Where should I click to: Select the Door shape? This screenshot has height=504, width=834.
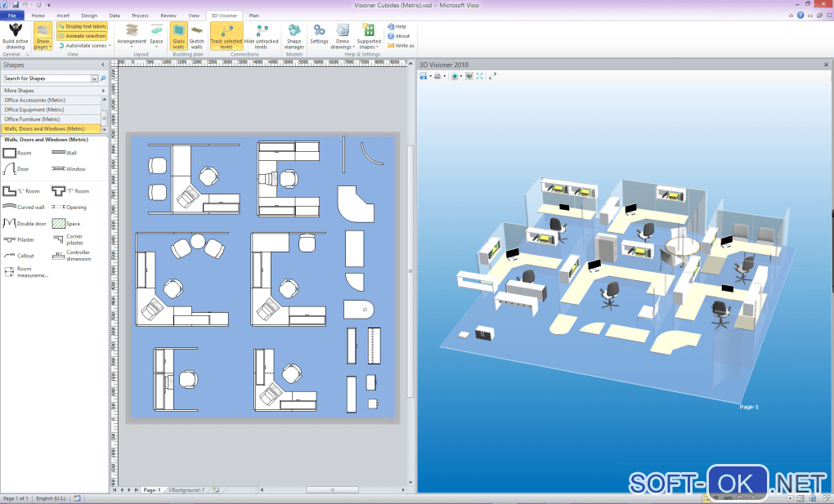[x=16, y=168]
